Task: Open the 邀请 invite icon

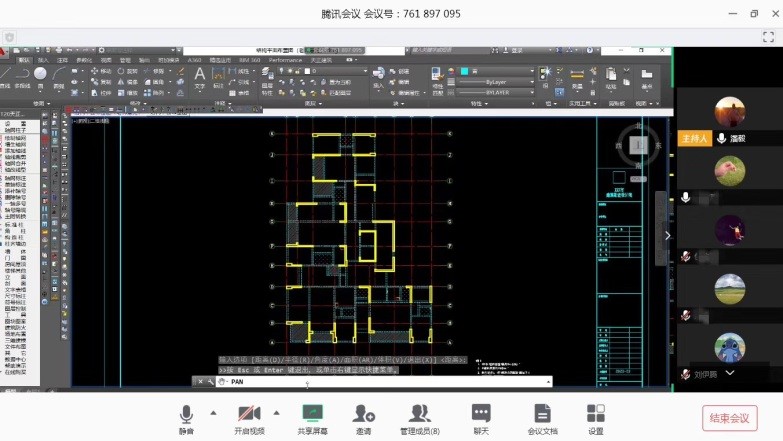Action: [x=364, y=418]
